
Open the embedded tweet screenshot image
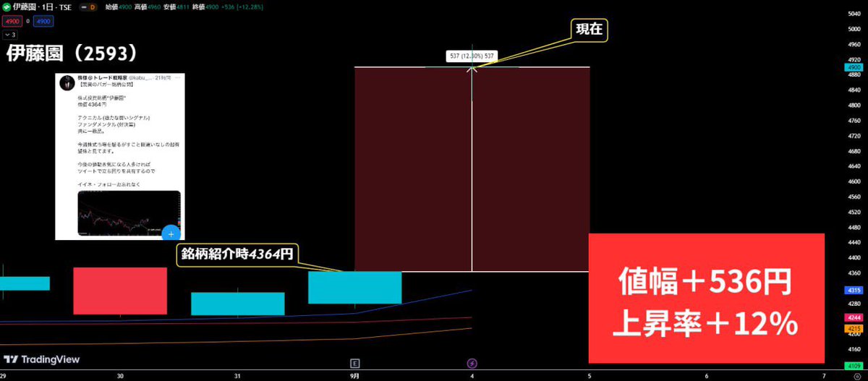point(120,156)
